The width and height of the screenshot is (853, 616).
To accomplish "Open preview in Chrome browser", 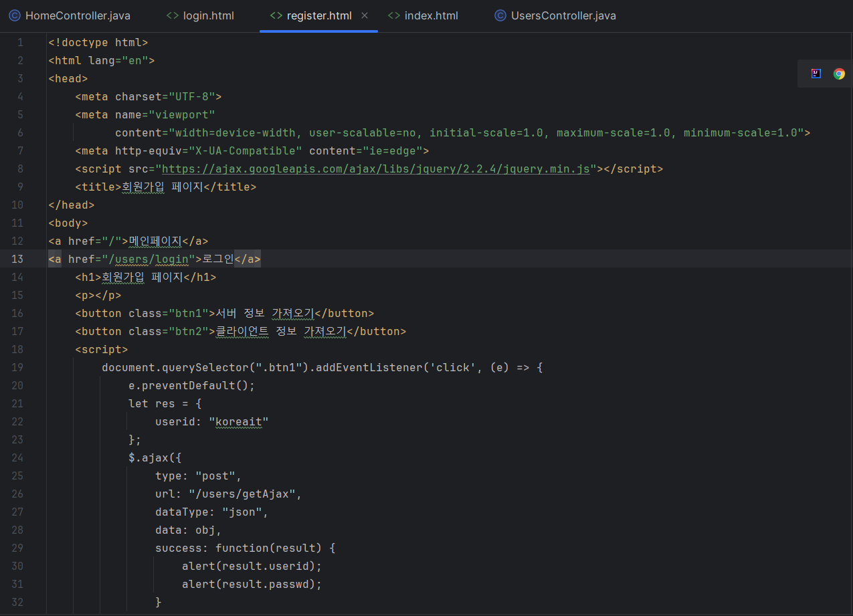I will pos(839,74).
